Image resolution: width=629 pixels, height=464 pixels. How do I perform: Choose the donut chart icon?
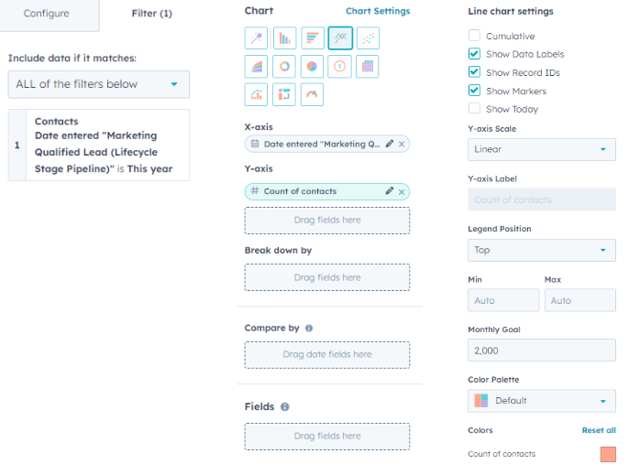(284, 66)
